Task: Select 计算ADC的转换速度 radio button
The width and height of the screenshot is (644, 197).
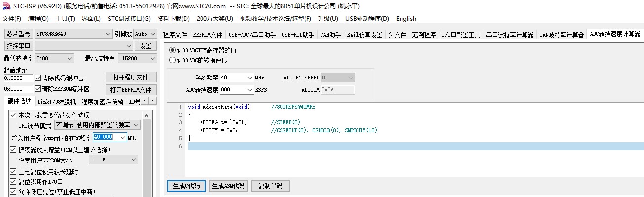Action: click(172, 60)
